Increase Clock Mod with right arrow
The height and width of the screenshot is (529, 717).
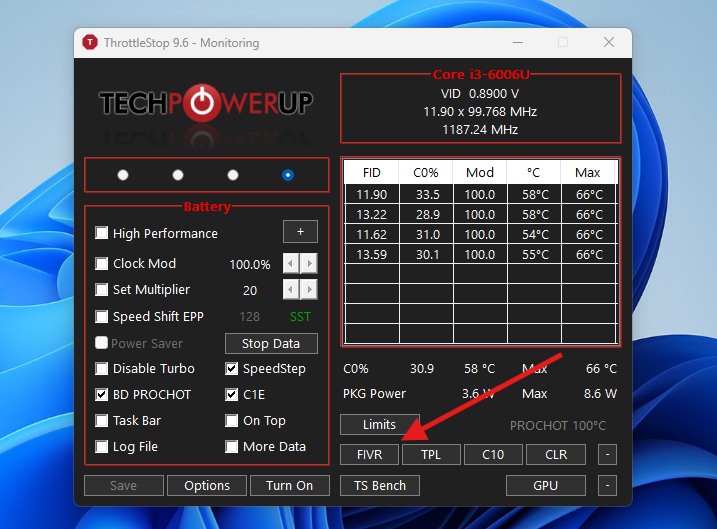310,263
